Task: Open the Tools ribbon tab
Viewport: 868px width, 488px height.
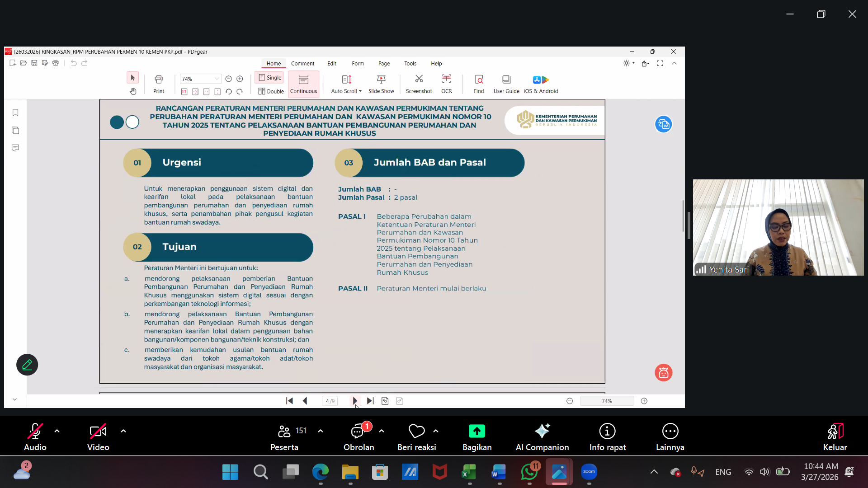Action: coord(410,64)
